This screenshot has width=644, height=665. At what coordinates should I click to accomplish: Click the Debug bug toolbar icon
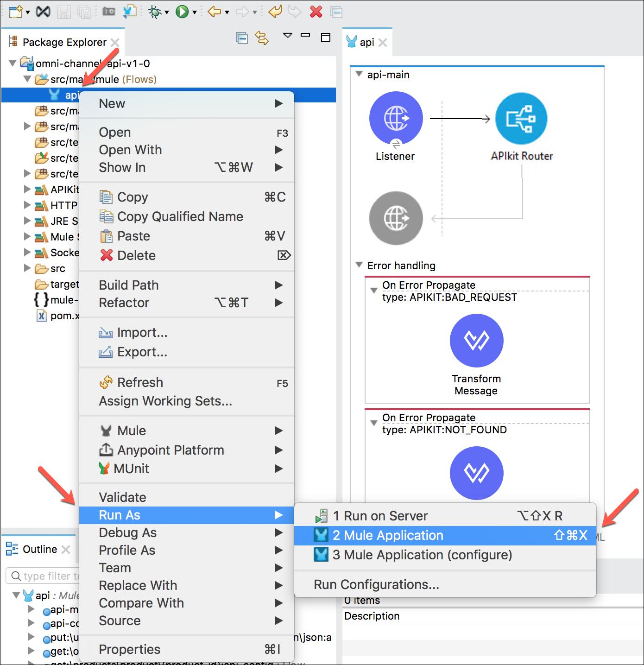point(154,12)
